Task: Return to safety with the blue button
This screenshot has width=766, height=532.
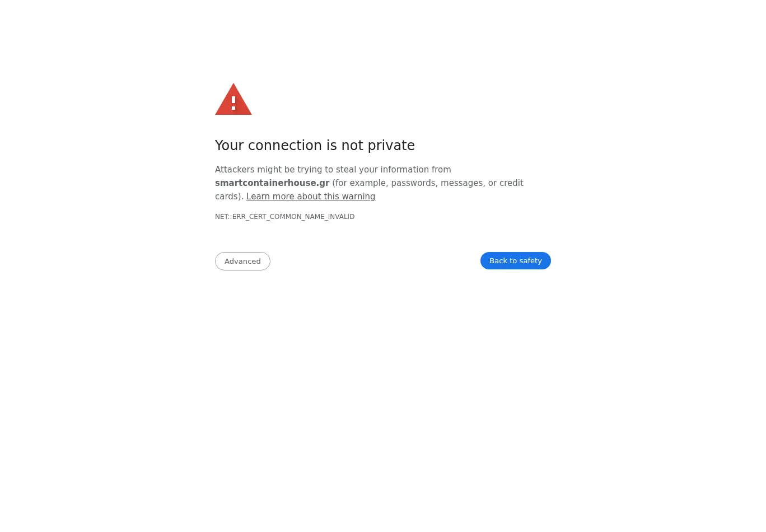Action: click(516, 260)
